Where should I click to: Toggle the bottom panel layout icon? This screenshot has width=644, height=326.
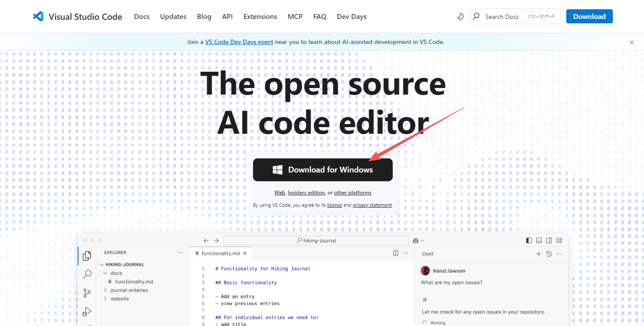pyautogui.click(x=539, y=241)
